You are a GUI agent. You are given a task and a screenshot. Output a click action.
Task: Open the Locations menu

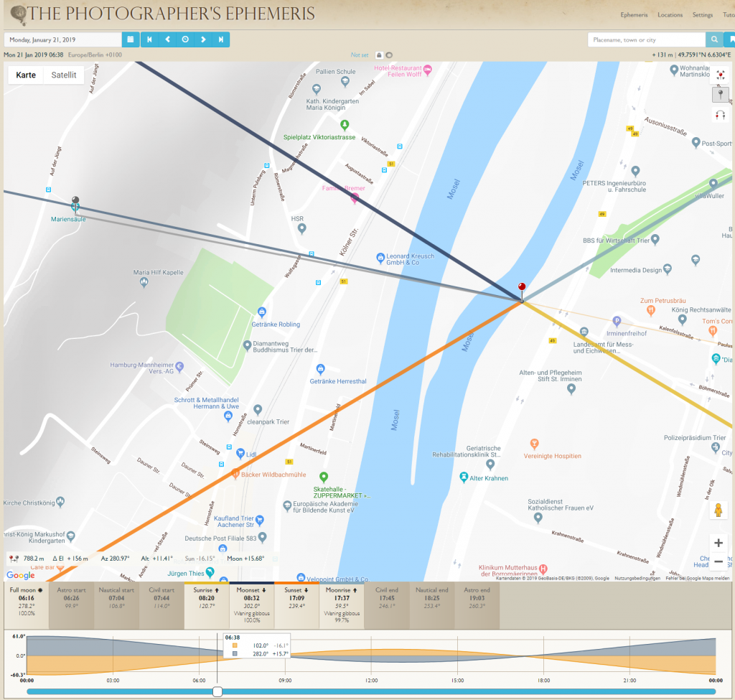pyautogui.click(x=670, y=15)
